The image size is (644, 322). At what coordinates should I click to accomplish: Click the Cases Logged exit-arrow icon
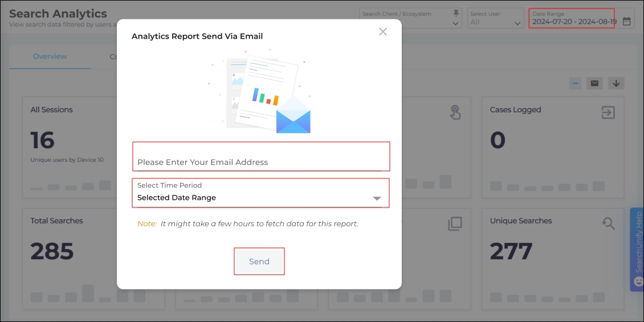coord(609,113)
